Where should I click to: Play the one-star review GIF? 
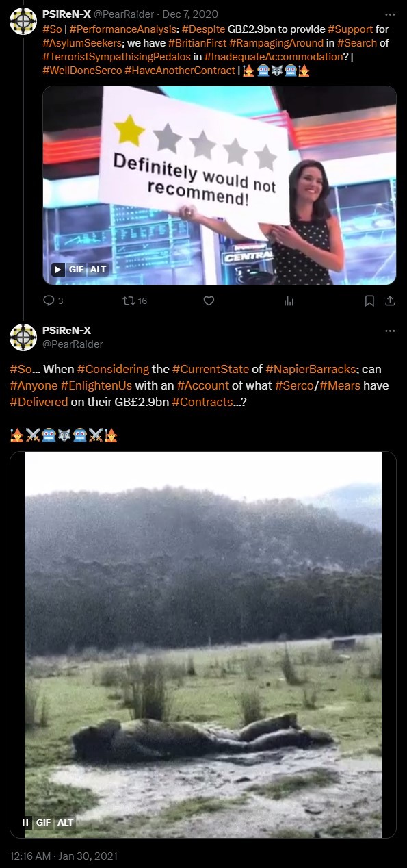pyautogui.click(x=59, y=269)
